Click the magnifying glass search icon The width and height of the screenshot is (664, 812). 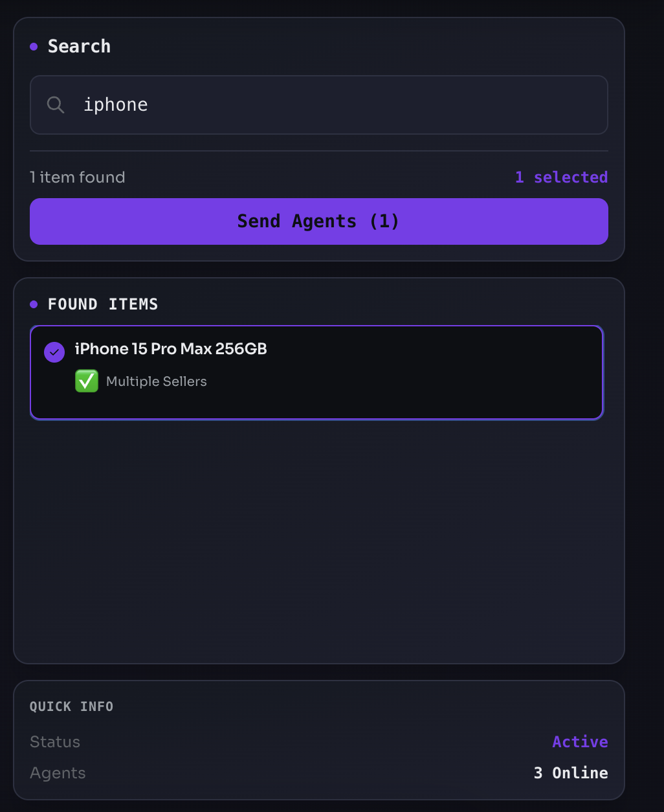coord(56,105)
